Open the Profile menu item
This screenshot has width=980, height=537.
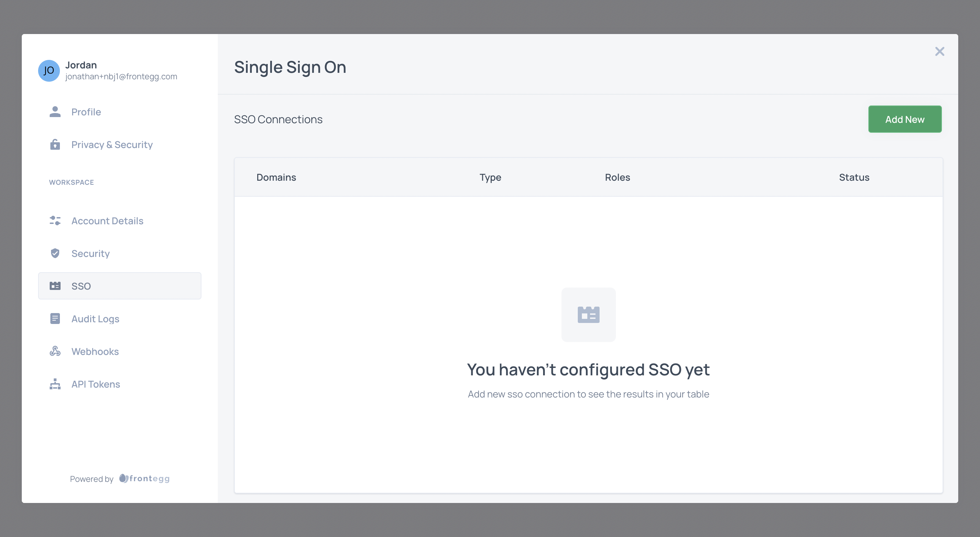[x=86, y=112]
